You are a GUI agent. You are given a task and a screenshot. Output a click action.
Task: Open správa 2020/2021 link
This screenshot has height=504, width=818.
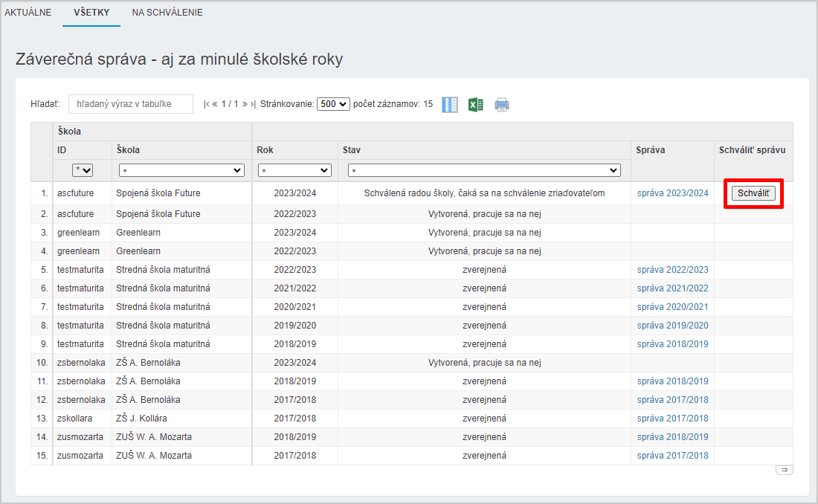coord(672,307)
